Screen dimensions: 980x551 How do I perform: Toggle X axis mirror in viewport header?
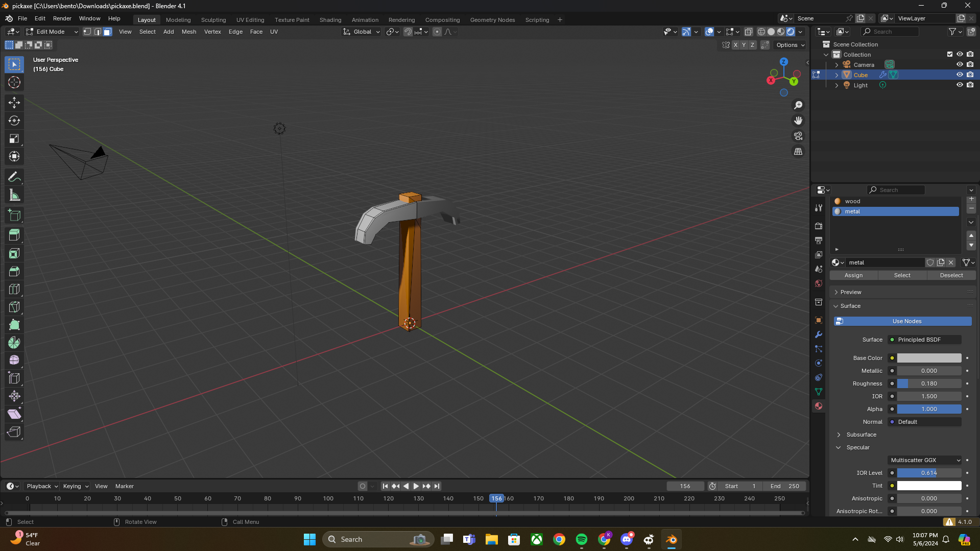(x=735, y=45)
